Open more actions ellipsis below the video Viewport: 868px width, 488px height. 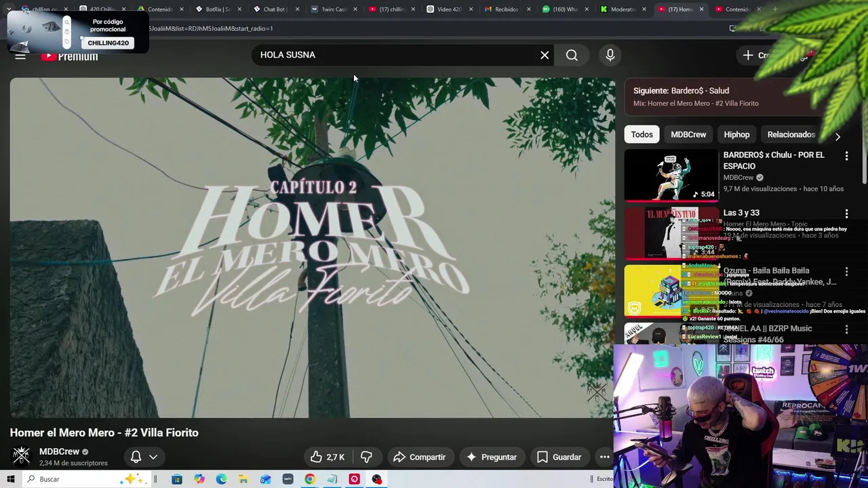tap(604, 457)
